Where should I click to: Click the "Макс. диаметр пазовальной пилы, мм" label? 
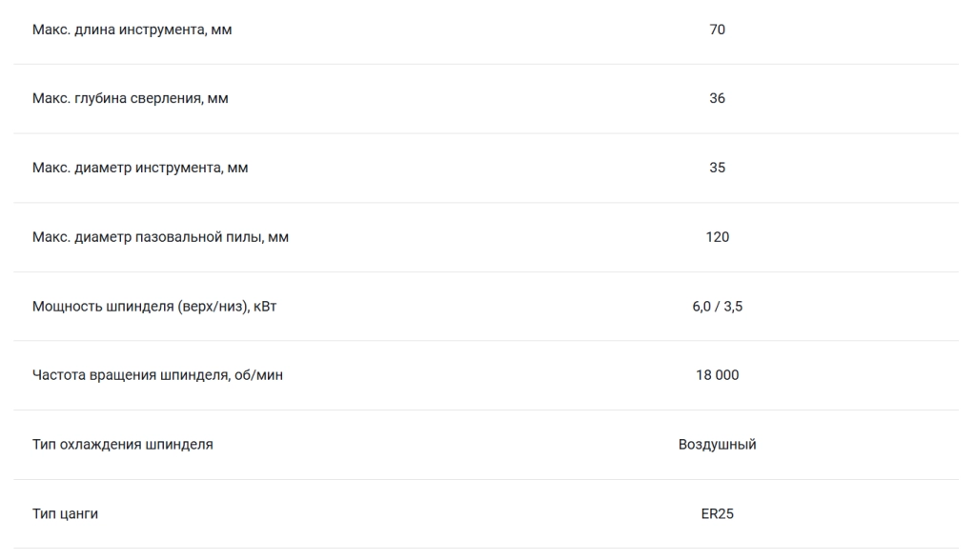[160, 237]
